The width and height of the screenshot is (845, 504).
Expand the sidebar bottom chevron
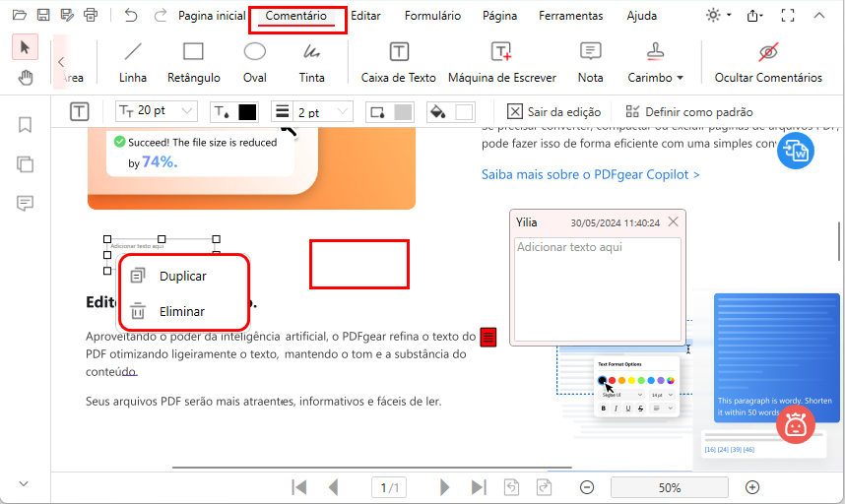pos(24,483)
